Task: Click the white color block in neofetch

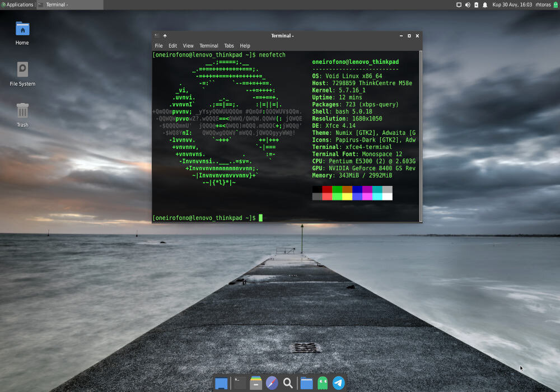Action: point(387,197)
